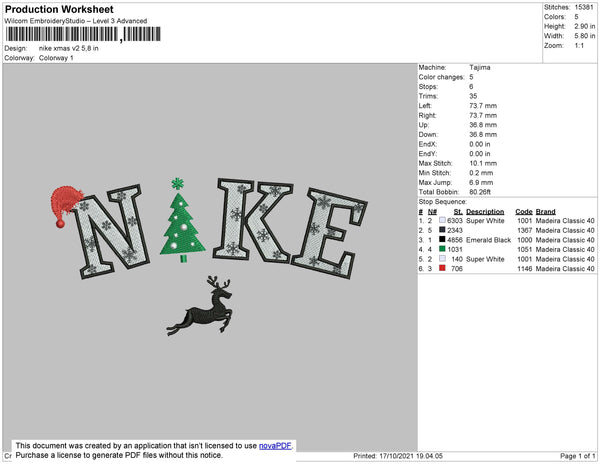
Task: Click "Super White" in the 6303 row
Action: tap(485, 221)
